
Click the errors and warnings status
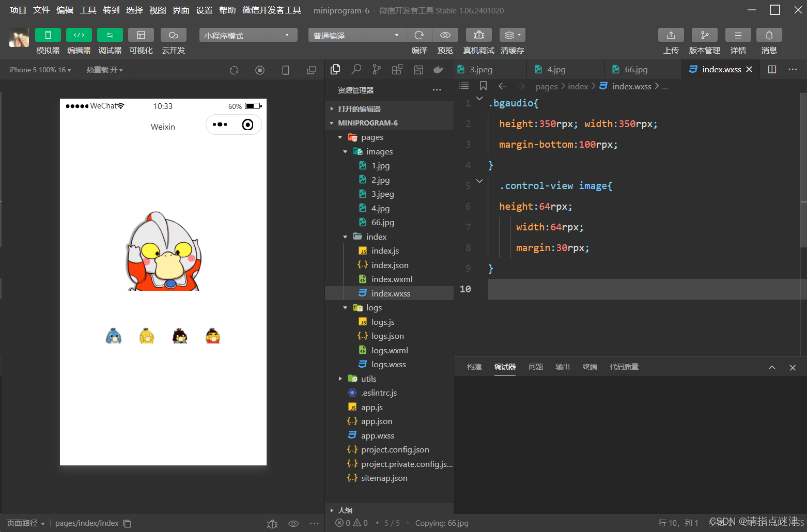(351, 523)
